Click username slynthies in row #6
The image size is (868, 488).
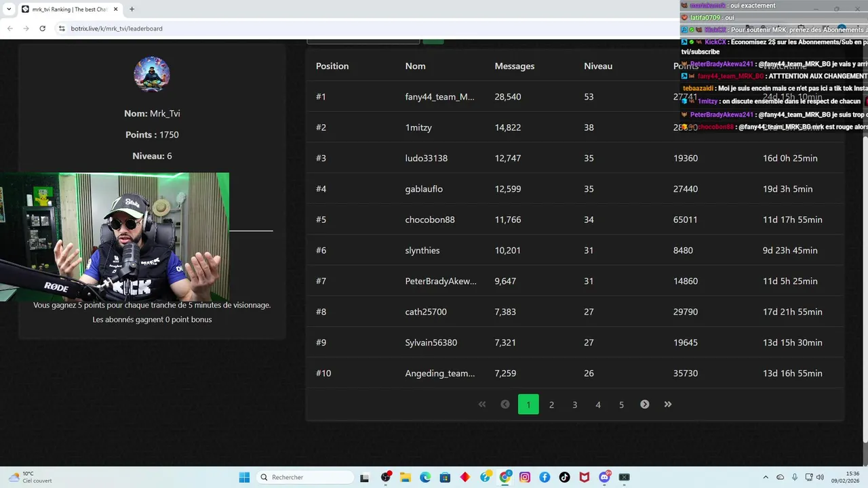click(422, 250)
